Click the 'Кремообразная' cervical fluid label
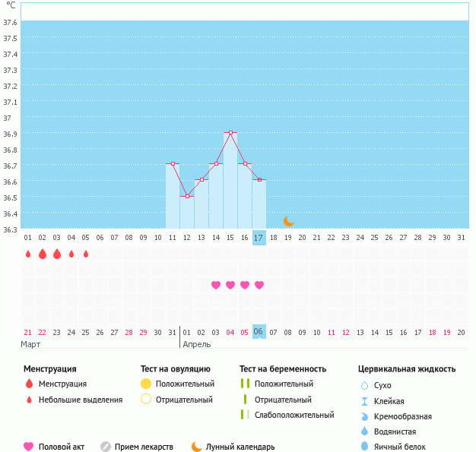476x452 pixels. (x=405, y=416)
